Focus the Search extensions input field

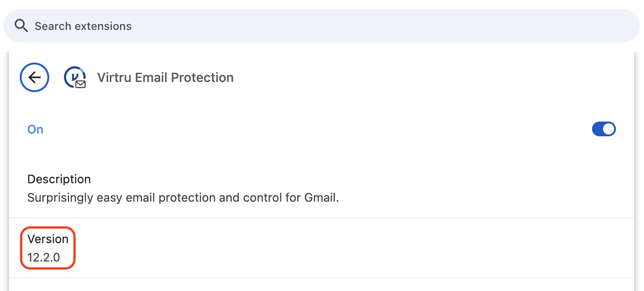(321, 26)
